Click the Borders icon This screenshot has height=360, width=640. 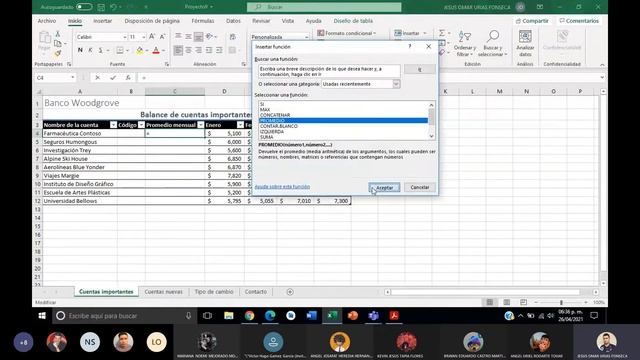coord(120,50)
